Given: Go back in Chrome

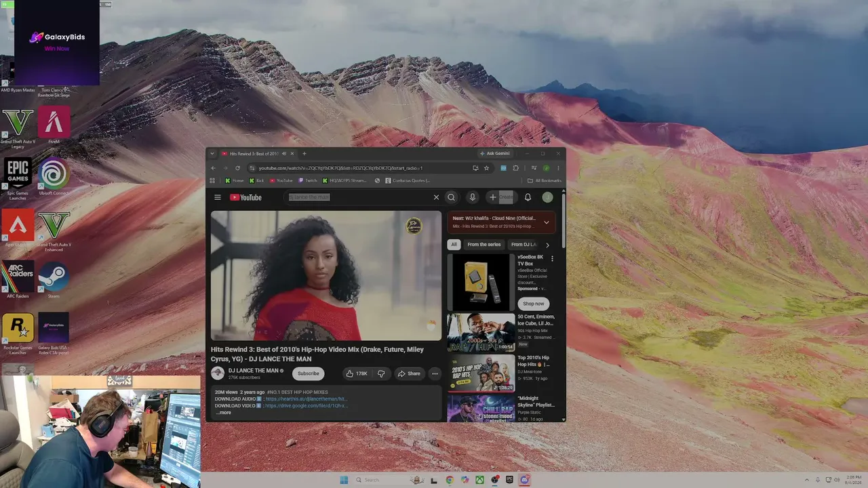Looking at the screenshot, I should [213, 168].
